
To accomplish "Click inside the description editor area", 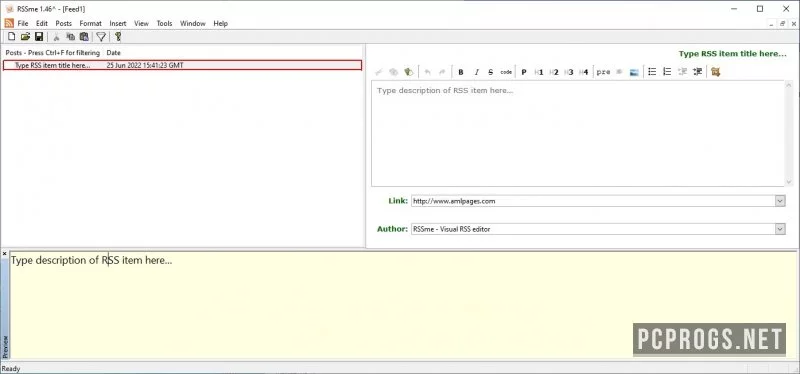I will (578, 133).
